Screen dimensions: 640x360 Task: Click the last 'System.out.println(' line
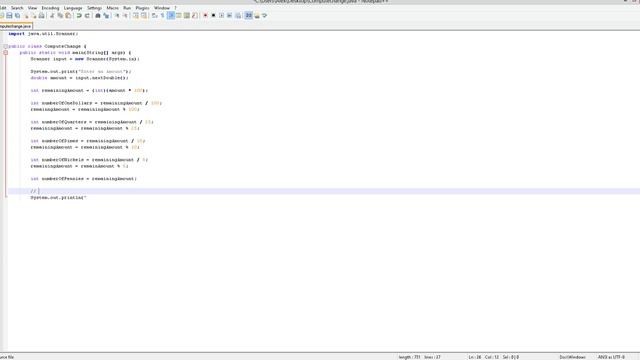point(58,198)
